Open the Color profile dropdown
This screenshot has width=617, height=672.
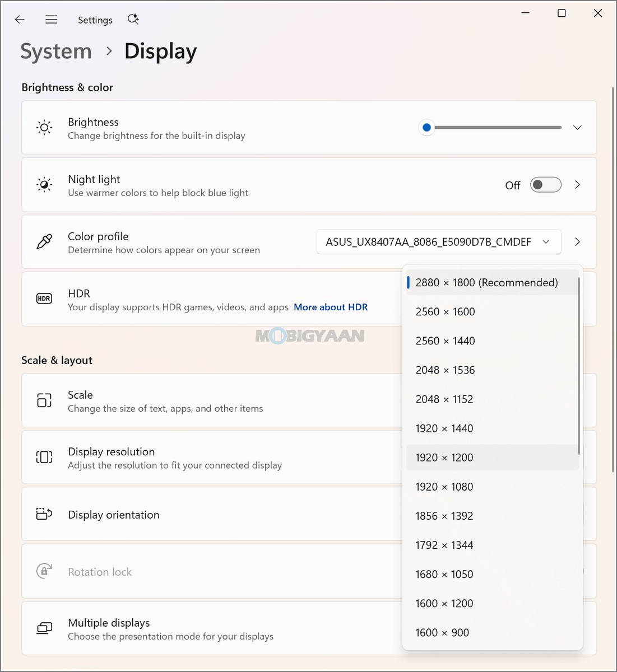(439, 242)
